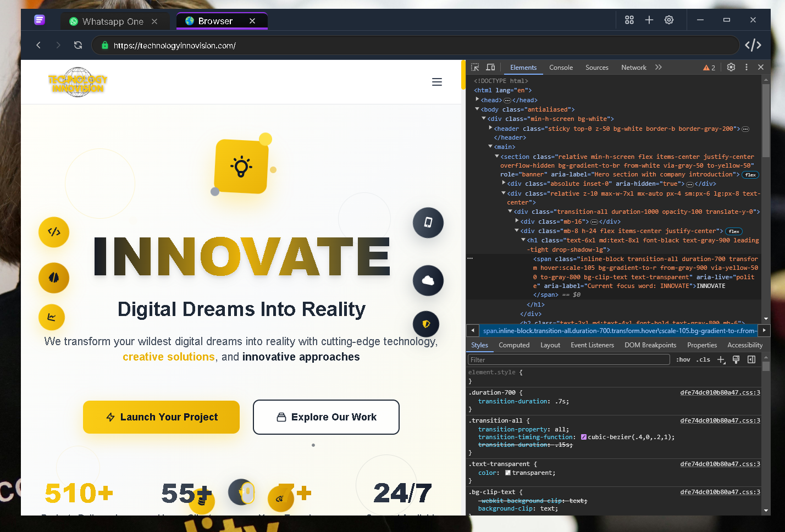Click the warnings counter in DevTools
The width and height of the screenshot is (785, 532).
tap(709, 67)
